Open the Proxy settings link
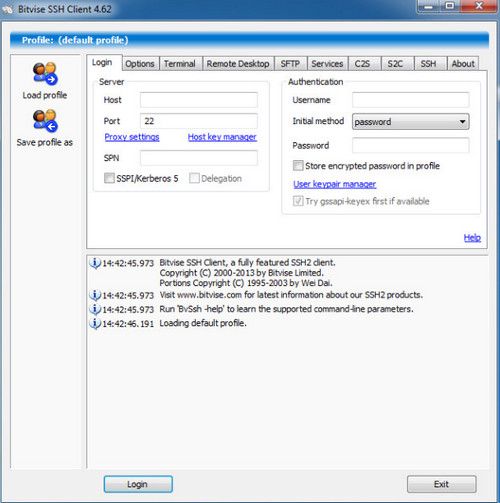 [x=132, y=137]
